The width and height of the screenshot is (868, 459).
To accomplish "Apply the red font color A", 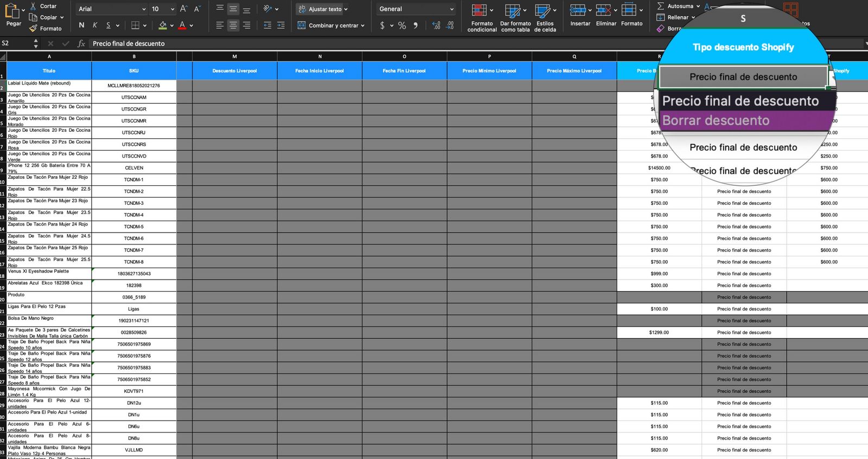I will point(182,25).
